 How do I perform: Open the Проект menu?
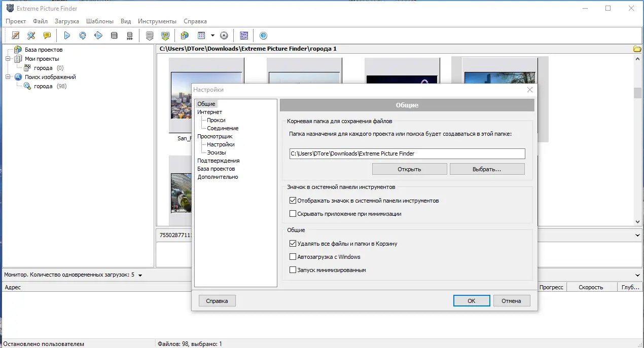point(16,21)
